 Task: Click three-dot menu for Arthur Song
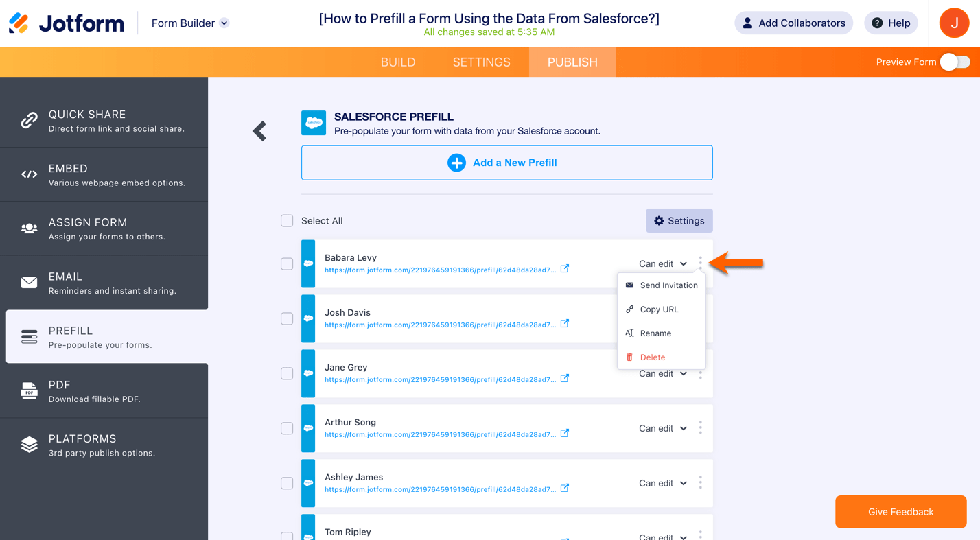tap(700, 428)
